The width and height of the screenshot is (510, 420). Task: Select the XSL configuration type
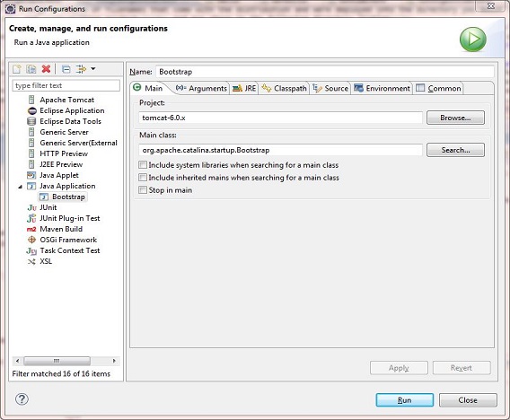[46, 261]
